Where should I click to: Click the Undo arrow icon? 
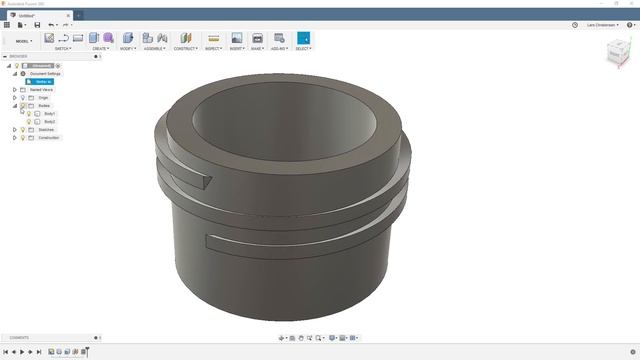coord(51,25)
